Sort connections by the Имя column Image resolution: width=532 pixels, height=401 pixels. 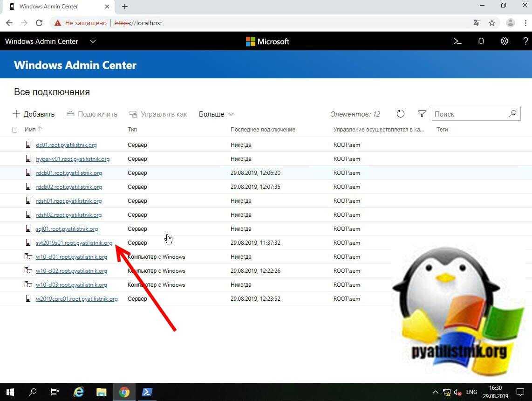click(30, 130)
